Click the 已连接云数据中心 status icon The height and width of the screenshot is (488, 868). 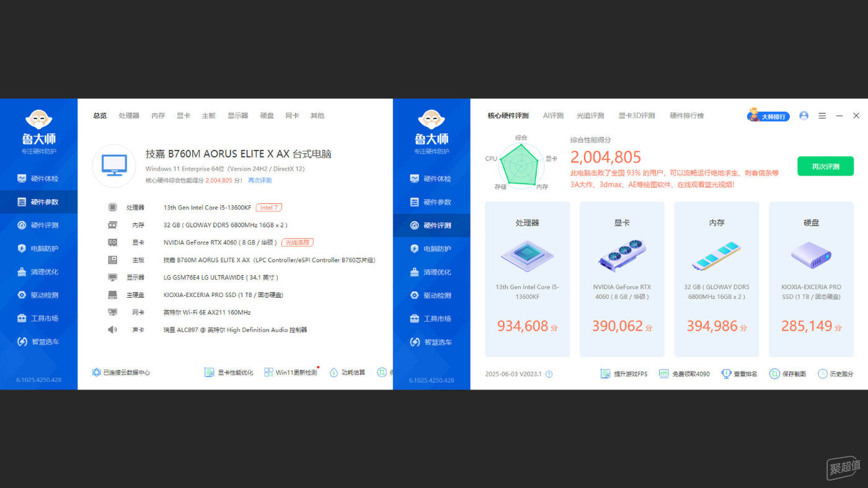pyautogui.click(x=96, y=372)
